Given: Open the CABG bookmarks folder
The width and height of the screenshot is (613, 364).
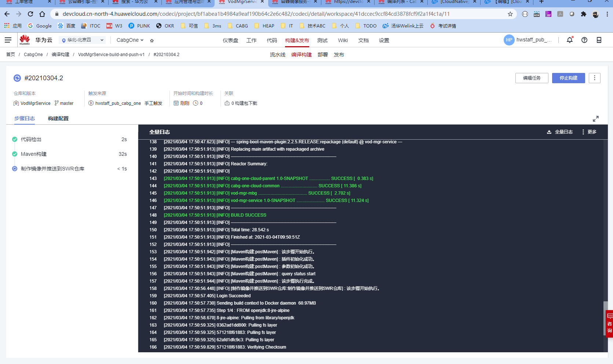Looking at the screenshot, I should pos(238,26).
